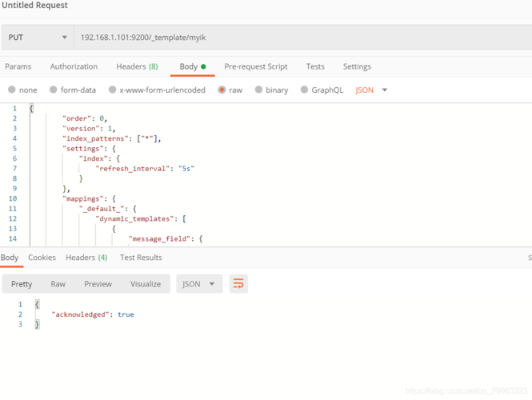Open response JSON format dropdown

coord(199,284)
